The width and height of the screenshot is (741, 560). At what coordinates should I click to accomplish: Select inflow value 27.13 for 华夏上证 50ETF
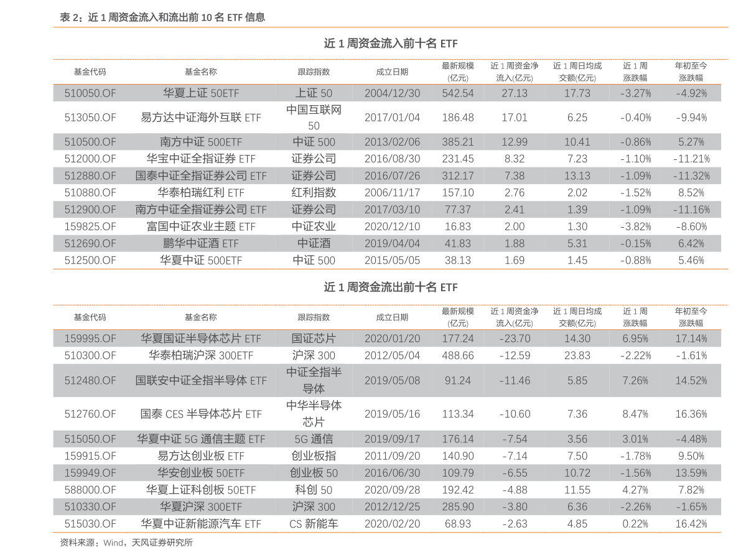(514, 93)
